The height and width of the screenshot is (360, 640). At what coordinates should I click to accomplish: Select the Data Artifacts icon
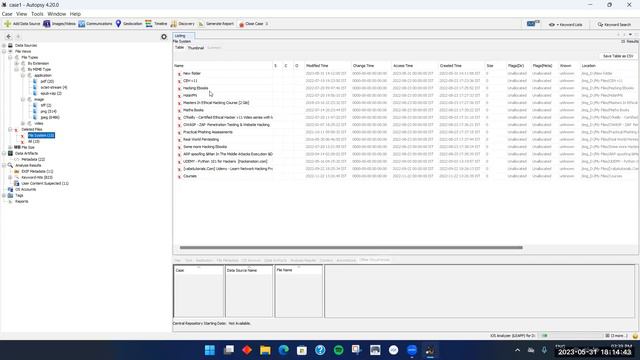pos(10,153)
